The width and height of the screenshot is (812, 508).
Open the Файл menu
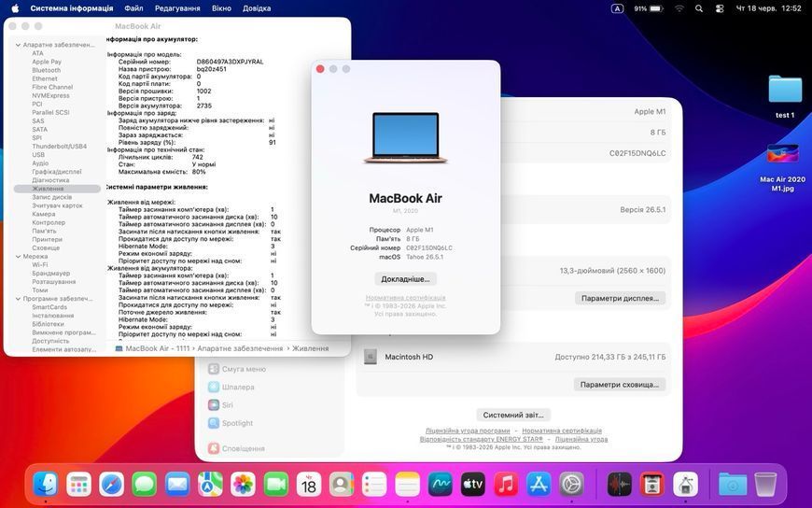pyautogui.click(x=133, y=8)
